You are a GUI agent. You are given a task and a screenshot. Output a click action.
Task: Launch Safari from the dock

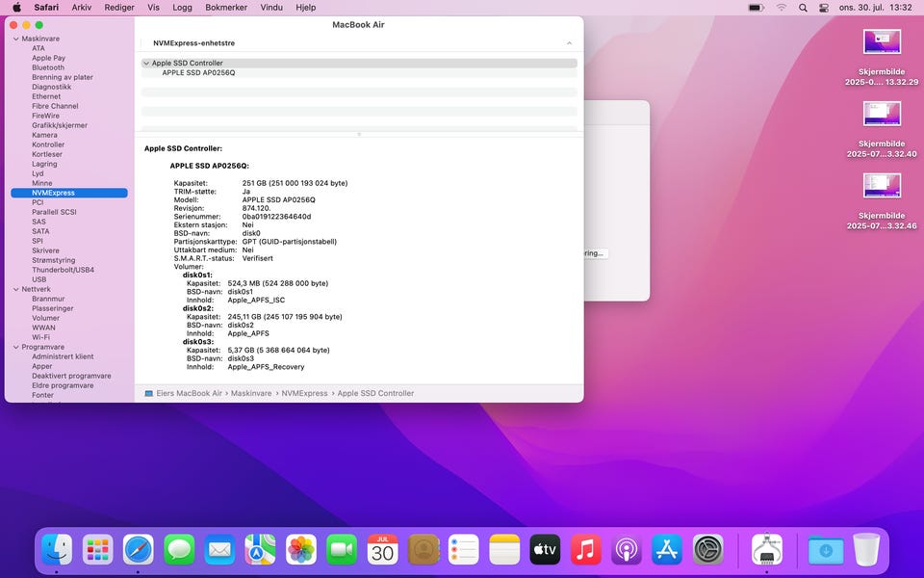[139, 549]
